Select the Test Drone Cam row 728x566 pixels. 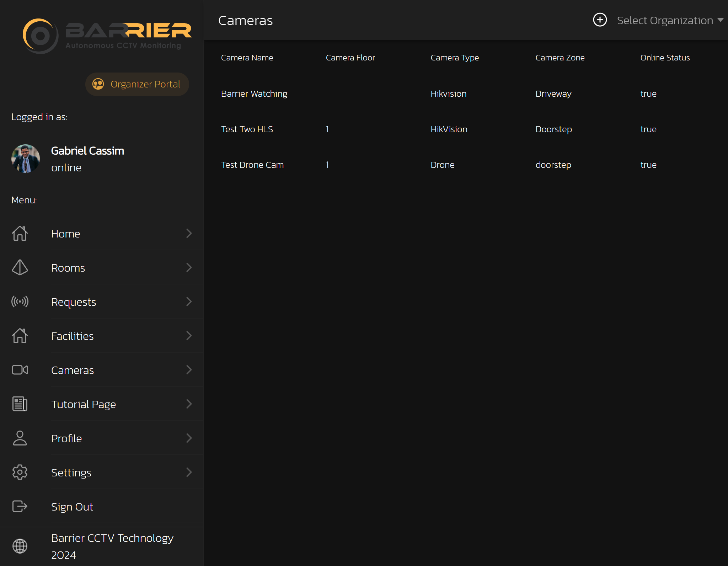[252, 165]
